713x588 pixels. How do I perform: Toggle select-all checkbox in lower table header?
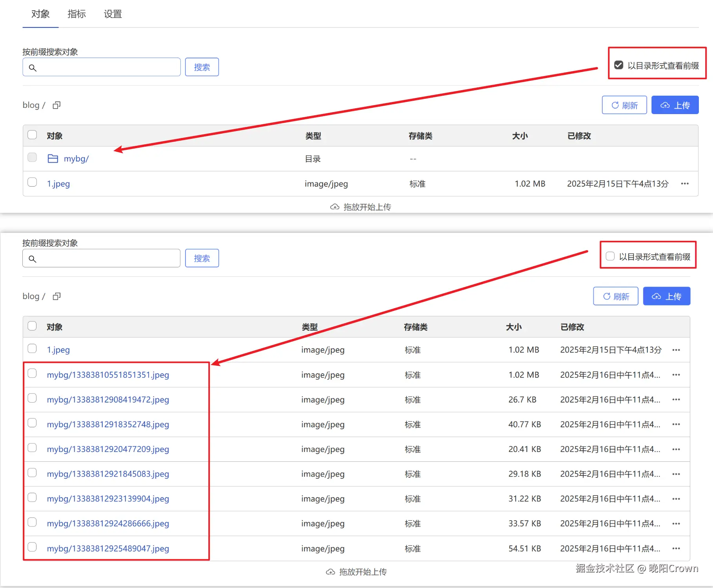click(32, 326)
